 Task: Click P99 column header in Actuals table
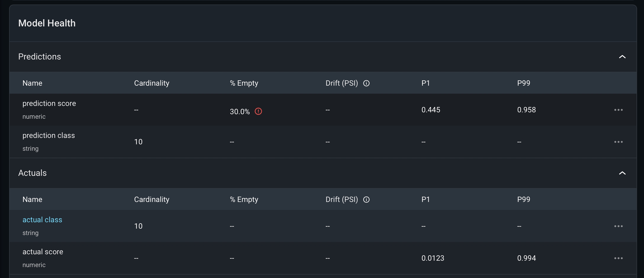[524, 200]
